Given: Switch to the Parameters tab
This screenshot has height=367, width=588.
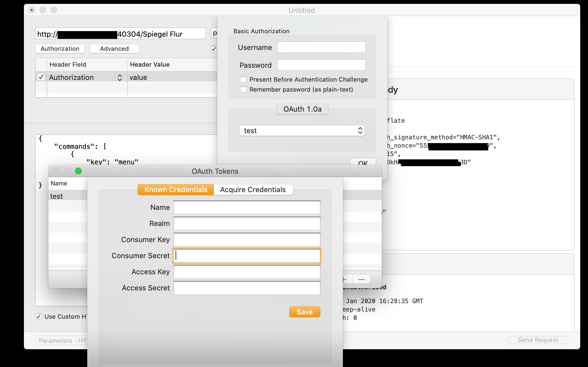Looking at the screenshot, I should 55,340.
